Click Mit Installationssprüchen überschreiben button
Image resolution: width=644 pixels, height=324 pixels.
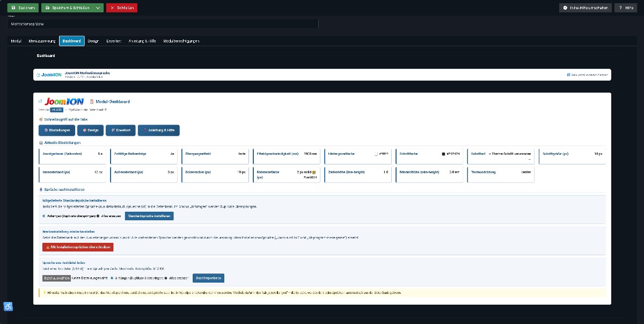coord(78,247)
